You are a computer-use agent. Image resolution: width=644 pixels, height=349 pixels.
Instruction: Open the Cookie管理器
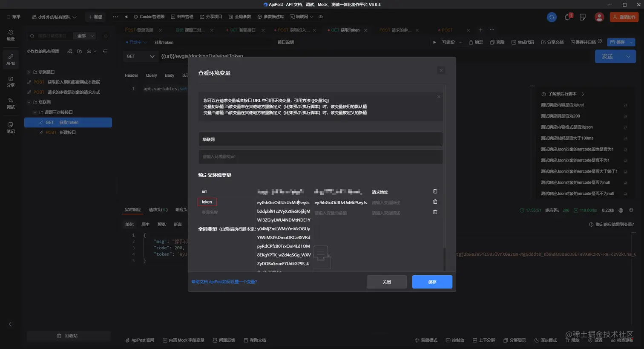pos(149,17)
